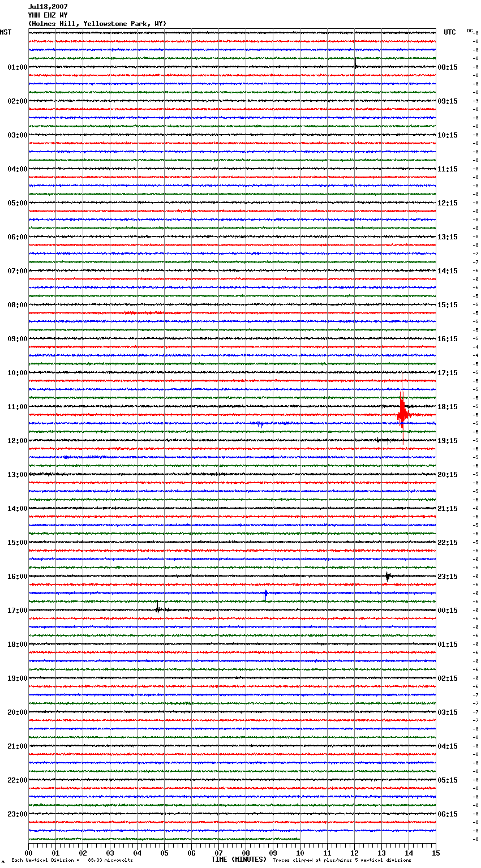The image size is (481, 868).
Task: Select the 22:00 MST time label
Action: [17, 780]
